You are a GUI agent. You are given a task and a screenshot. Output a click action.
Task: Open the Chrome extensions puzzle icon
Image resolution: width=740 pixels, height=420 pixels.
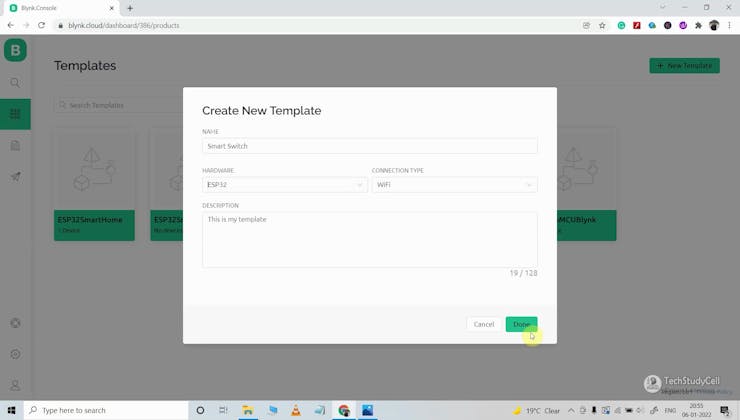tap(698, 25)
